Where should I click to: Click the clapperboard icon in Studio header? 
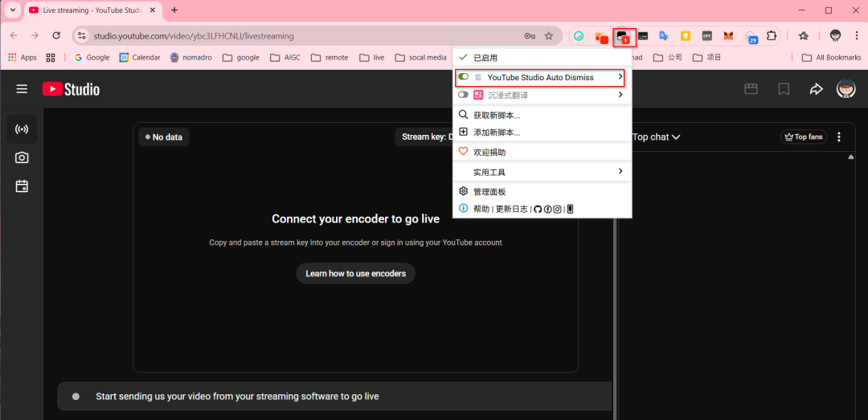click(751, 89)
